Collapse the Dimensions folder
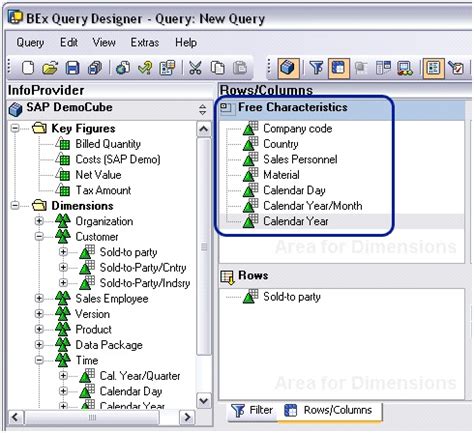This screenshot has height=433, width=474. coord(15,206)
